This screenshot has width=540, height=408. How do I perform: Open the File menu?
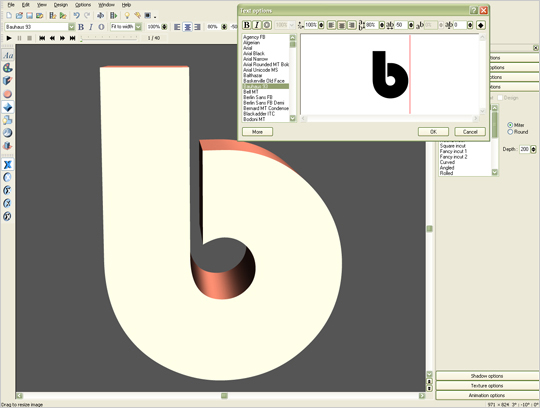pos(11,5)
